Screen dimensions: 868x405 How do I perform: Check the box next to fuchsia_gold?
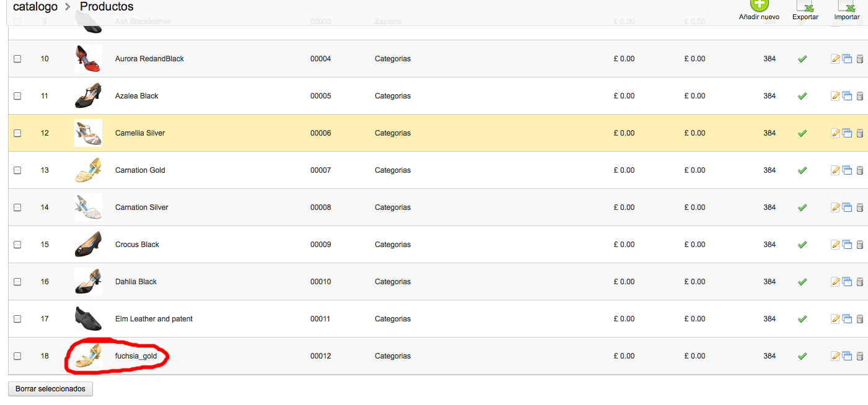[x=17, y=356]
